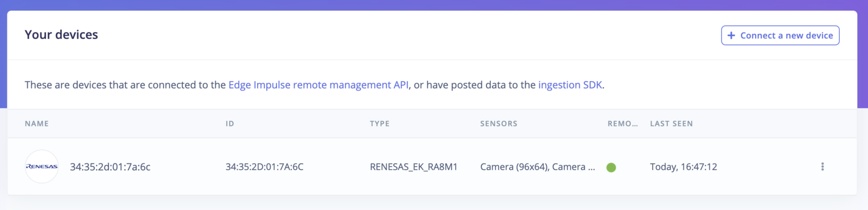
Task: Click the Today, 16:47:12 last seen value
Action: (x=684, y=167)
